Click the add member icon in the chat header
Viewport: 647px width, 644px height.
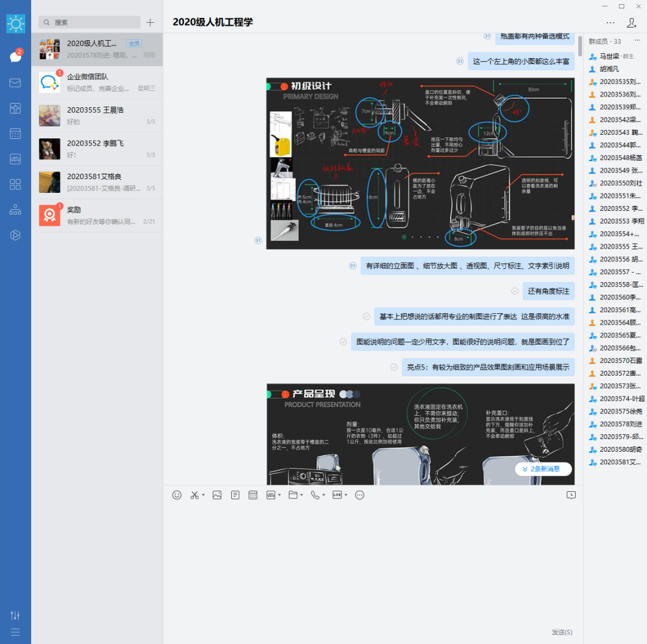pos(631,23)
